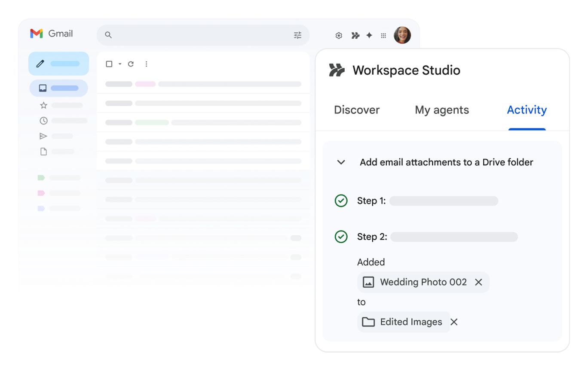Open the email row with green label

point(203,122)
